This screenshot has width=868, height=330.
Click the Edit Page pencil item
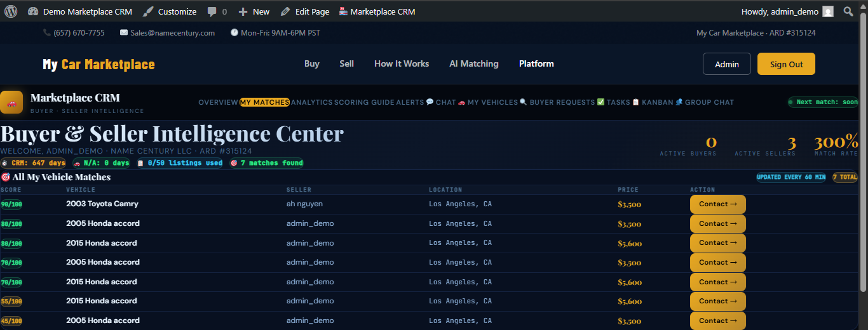305,11
